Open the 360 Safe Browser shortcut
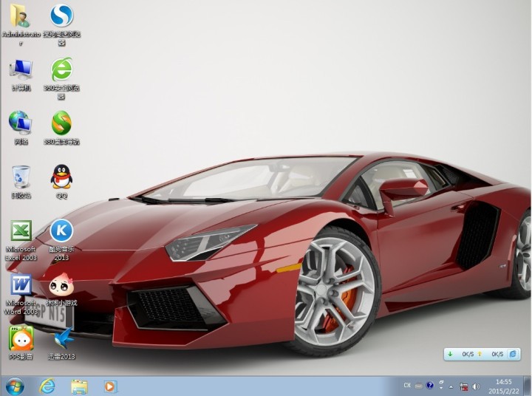Viewport: 532px width, 396px height. click(61, 69)
